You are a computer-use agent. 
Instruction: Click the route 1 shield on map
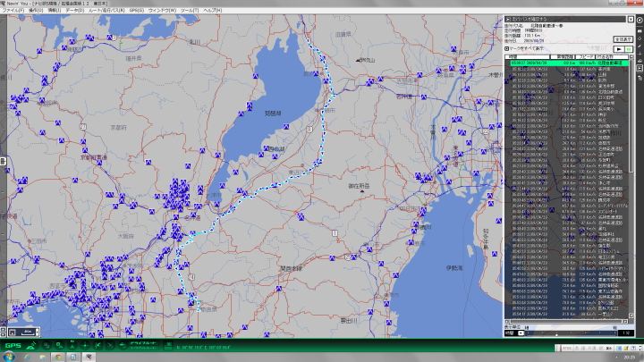point(335,233)
